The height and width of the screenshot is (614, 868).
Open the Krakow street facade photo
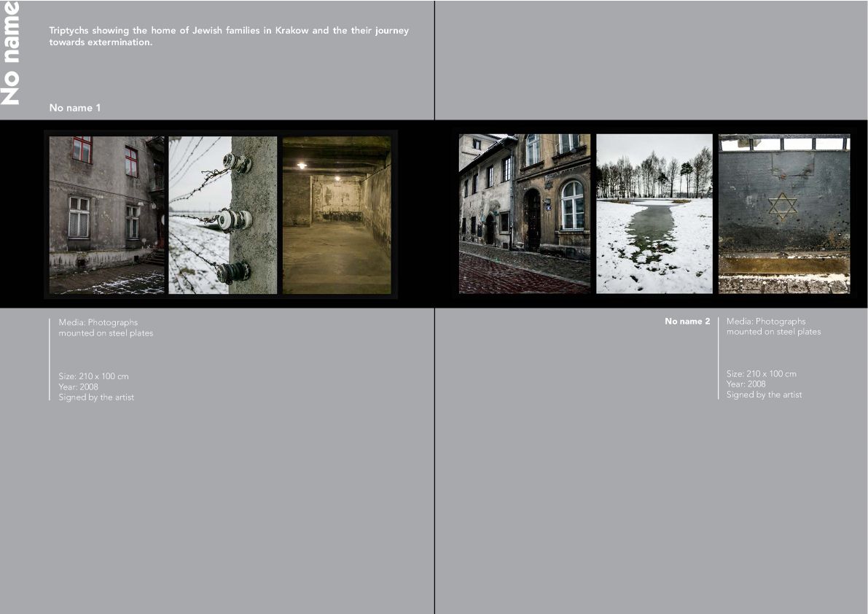pyautogui.click(x=524, y=214)
